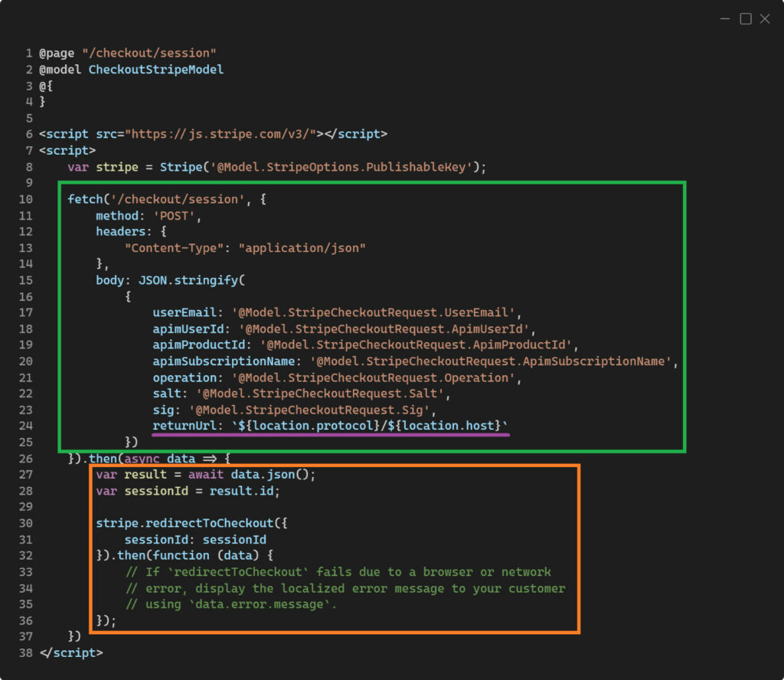Click CheckoutStripeModel on the @model line
Screen dimensions: 784x680
155,70
